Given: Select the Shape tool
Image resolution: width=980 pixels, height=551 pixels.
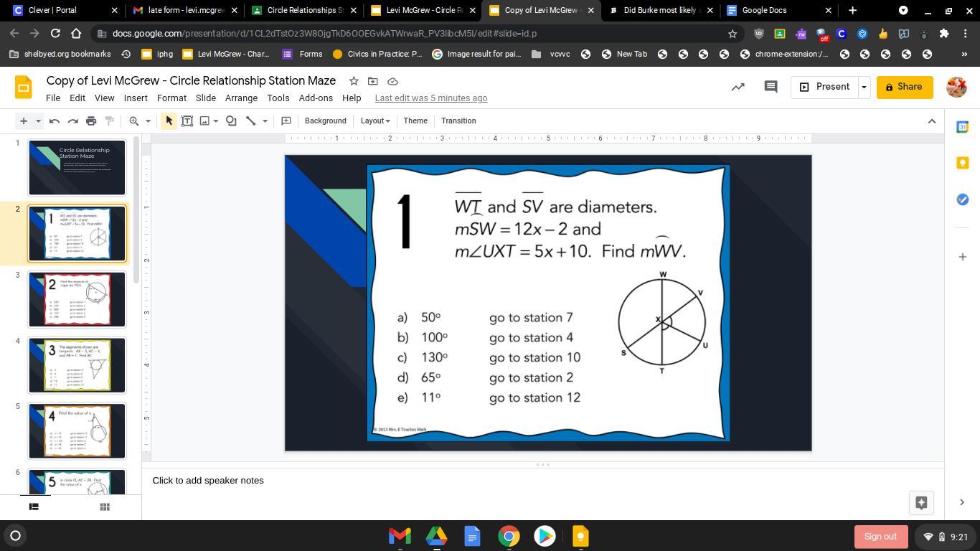Looking at the screenshot, I should click(x=231, y=121).
